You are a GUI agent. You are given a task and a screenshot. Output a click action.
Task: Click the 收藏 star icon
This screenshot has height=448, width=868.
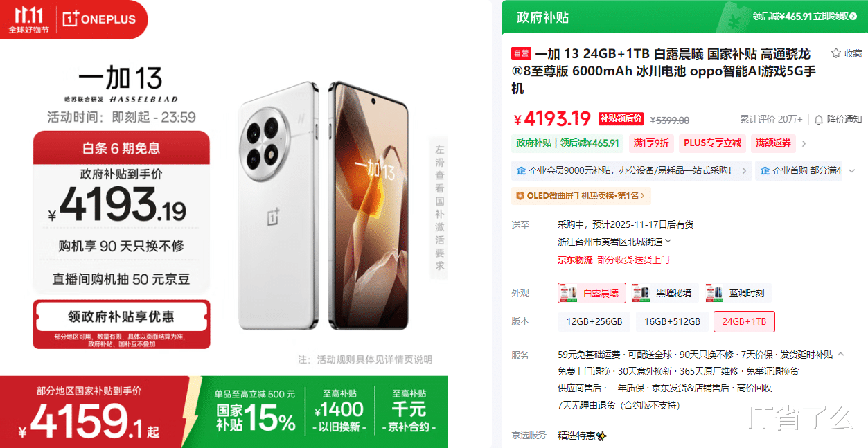click(835, 53)
